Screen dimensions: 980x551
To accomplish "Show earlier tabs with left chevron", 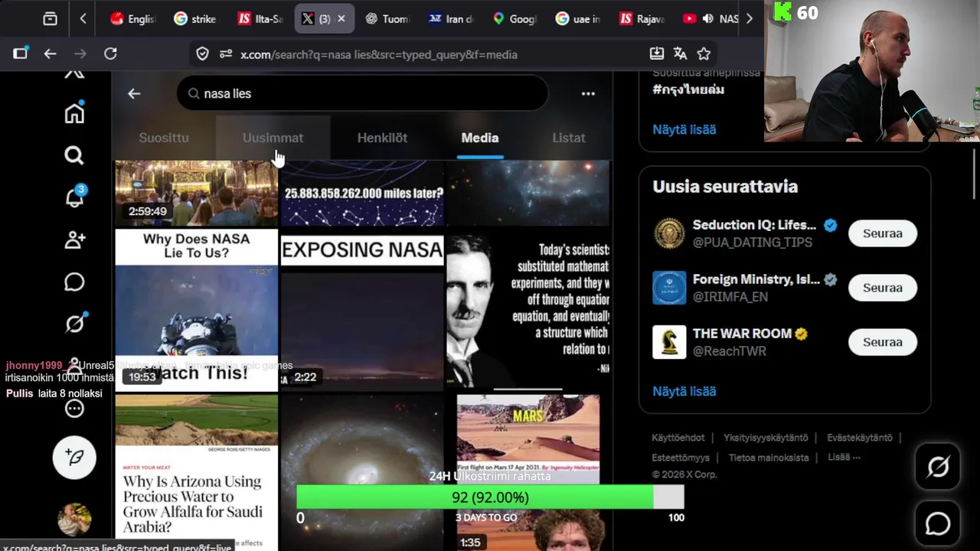I will click(x=83, y=18).
